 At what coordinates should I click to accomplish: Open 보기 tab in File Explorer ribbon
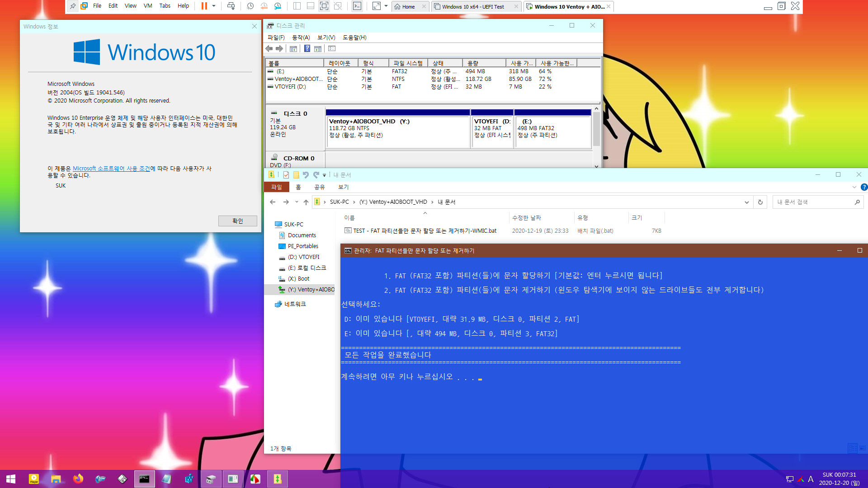344,187
